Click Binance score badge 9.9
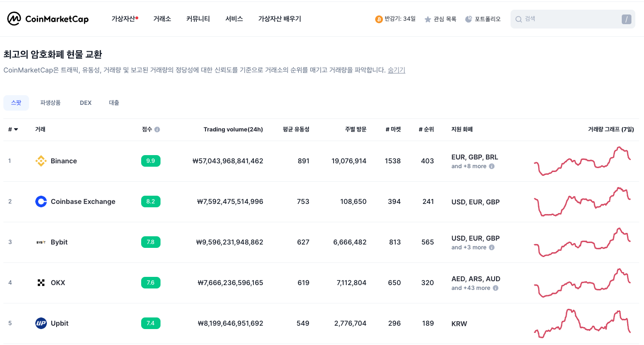 coord(151,161)
